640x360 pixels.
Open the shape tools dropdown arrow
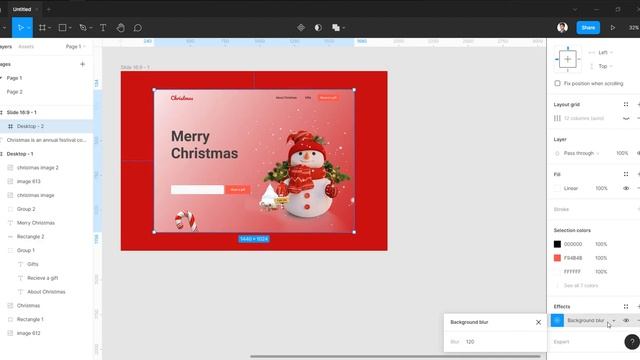(70, 28)
